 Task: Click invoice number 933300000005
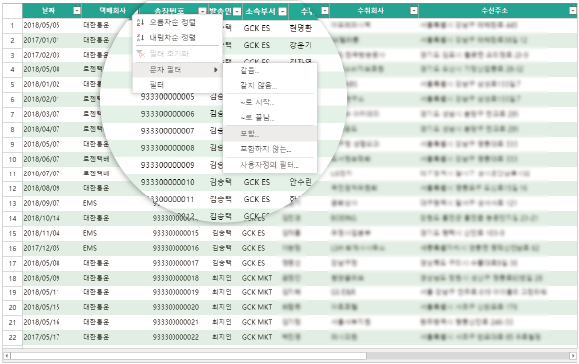point(167,97)
